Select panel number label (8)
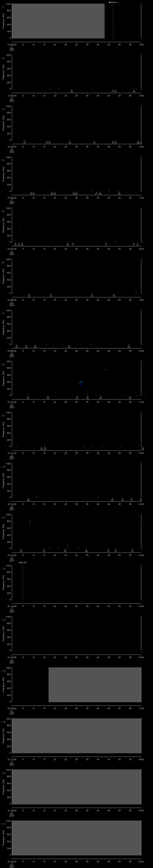 [3, 364]
